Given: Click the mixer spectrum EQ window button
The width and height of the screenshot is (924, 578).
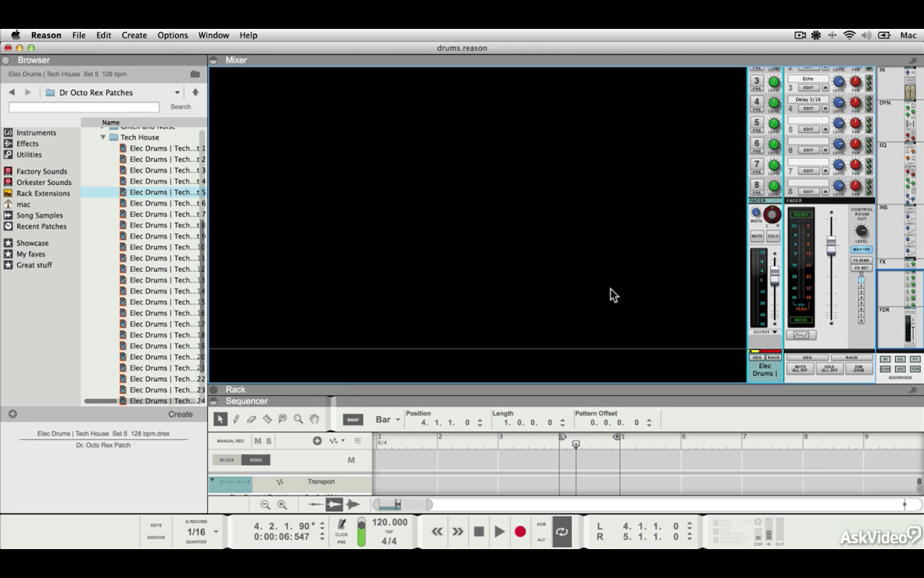Looking at the screenshot, I should point(801,335).
